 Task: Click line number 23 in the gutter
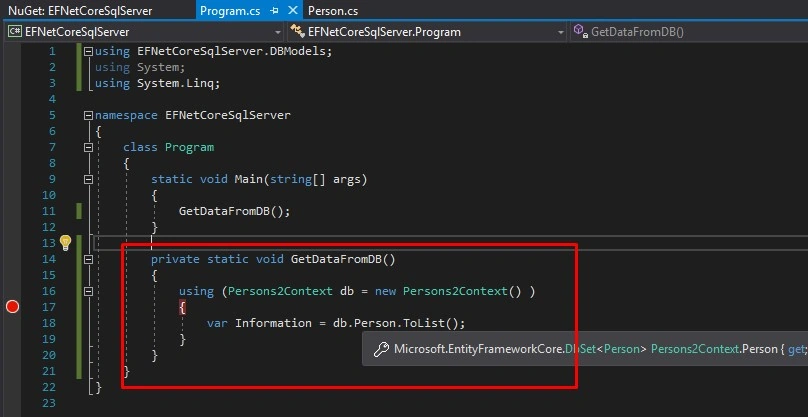(49, 403)
